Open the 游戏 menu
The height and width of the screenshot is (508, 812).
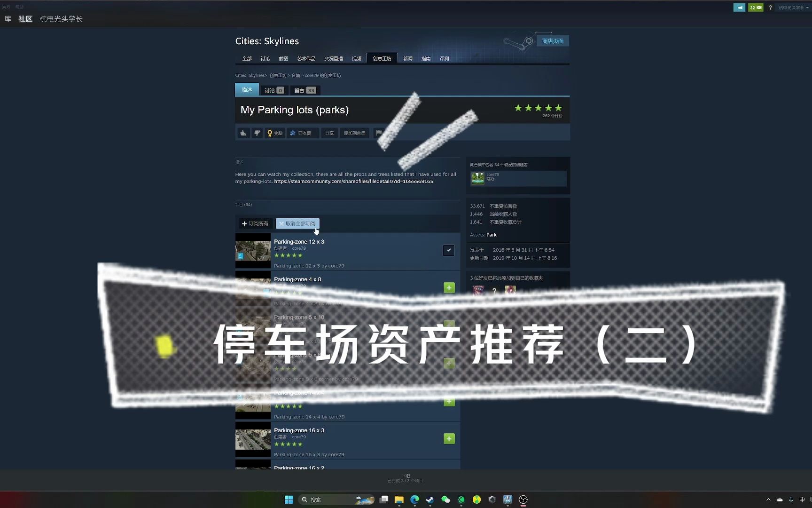click(x=6, y=7)
